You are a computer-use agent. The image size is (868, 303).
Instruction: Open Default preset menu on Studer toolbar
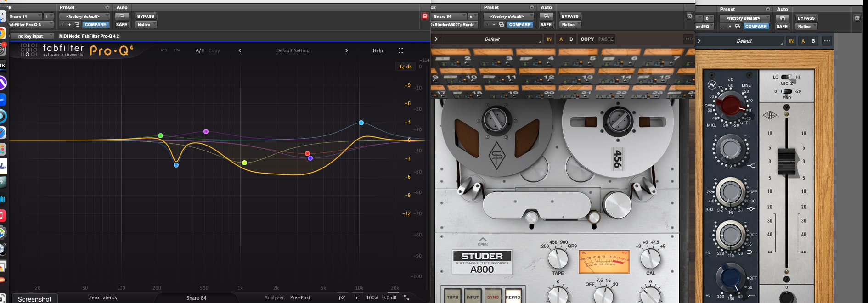pos(492,39)
